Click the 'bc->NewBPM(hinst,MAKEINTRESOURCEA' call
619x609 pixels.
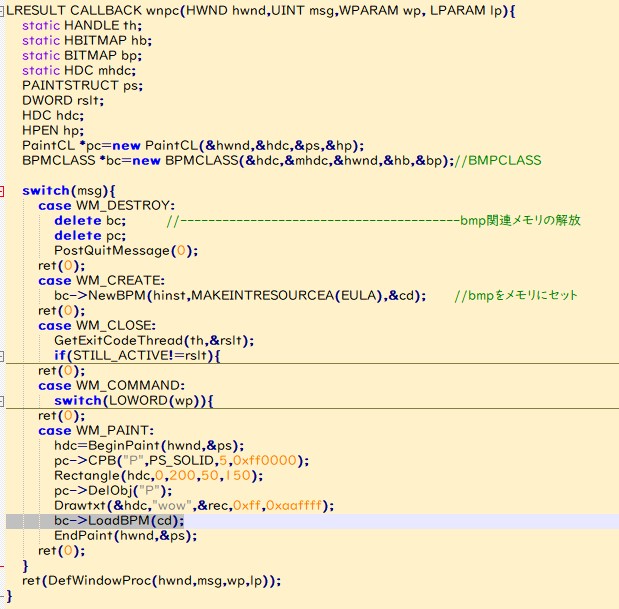tap(240, 296)
